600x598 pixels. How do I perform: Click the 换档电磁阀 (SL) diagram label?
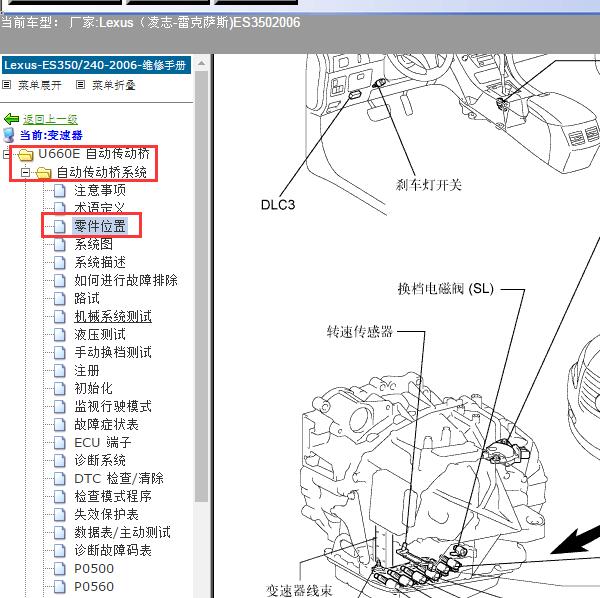click(445, 288)
